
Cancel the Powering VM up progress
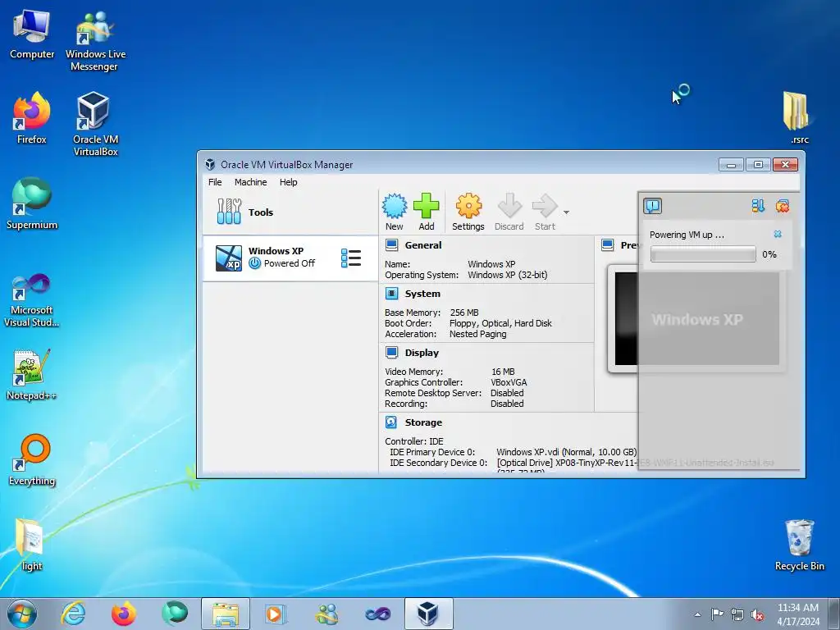point(778,234)
